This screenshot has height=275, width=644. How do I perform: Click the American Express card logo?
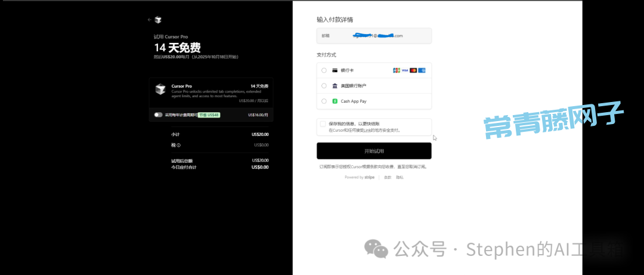422,70
